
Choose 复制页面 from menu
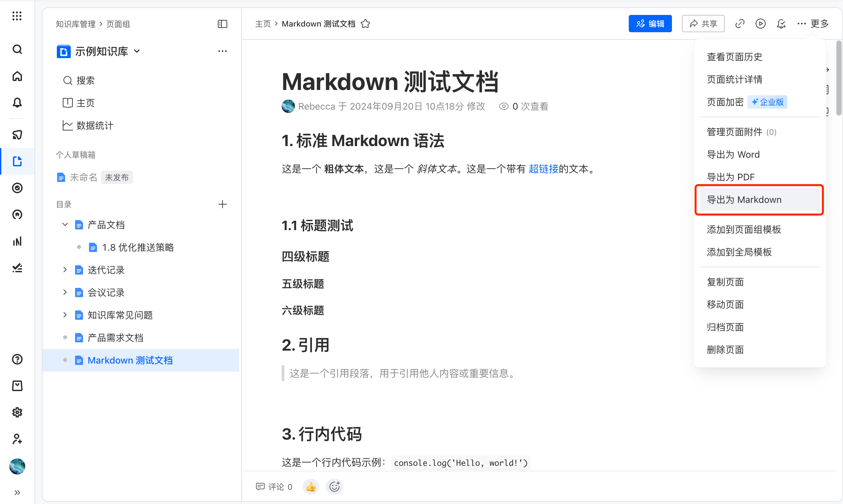pyautogui.click(x=760, y=282)
